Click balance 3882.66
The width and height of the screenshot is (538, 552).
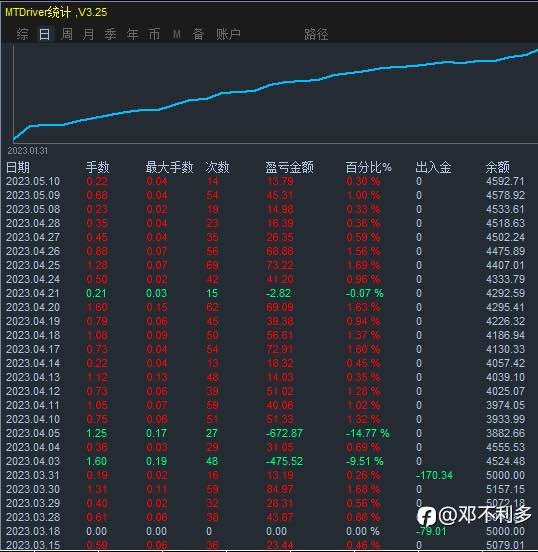[x=505, y=433]
